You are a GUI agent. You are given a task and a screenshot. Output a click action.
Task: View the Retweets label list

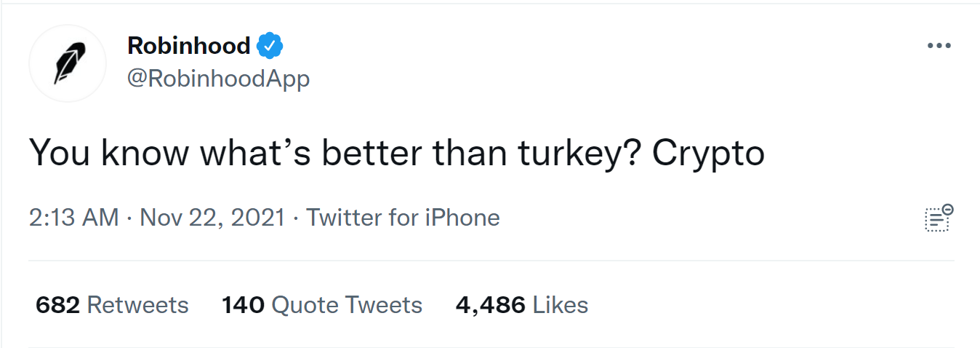(x=137, y=305)
